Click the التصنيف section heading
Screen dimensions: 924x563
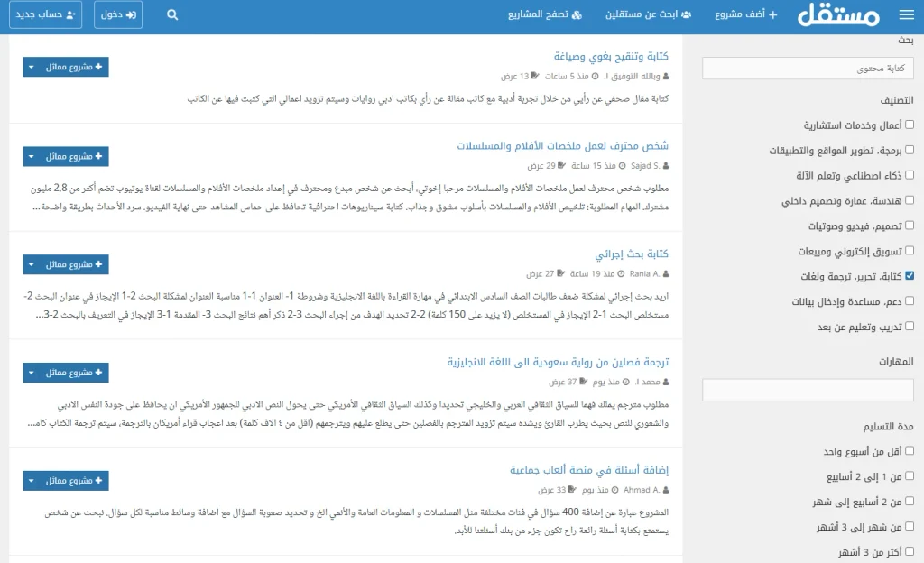[897, 100]
